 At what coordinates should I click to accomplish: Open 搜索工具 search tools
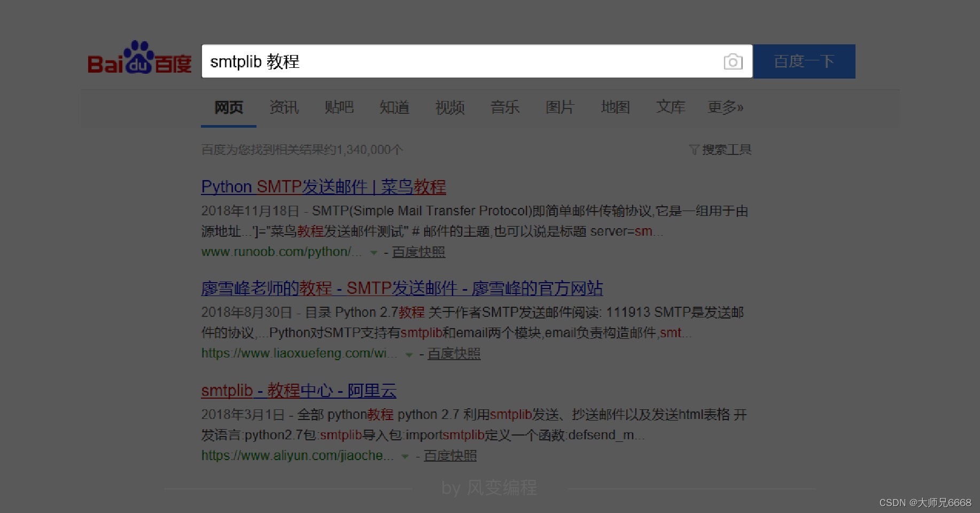pyautogui.click(x=727, y=150)
